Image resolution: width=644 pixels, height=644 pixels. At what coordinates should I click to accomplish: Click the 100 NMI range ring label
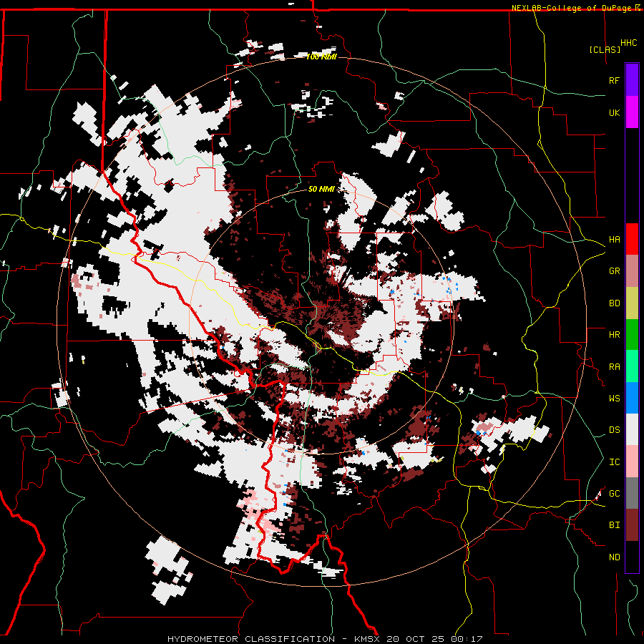321,57
